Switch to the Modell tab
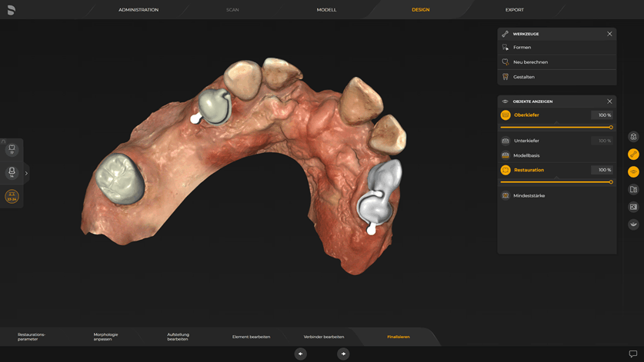This screenshot has height=362, width=644. (326, 10)
